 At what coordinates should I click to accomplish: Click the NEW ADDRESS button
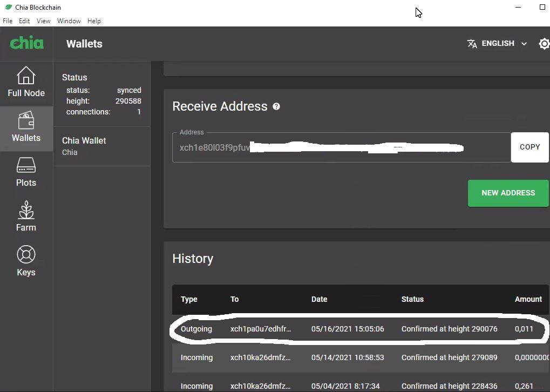[x=508, y=193]
